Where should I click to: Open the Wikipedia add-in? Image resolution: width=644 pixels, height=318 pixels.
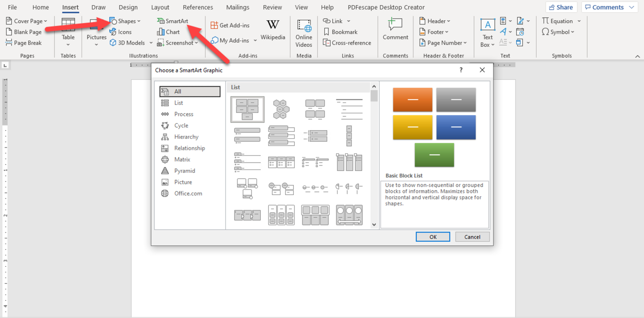(273, 30)
